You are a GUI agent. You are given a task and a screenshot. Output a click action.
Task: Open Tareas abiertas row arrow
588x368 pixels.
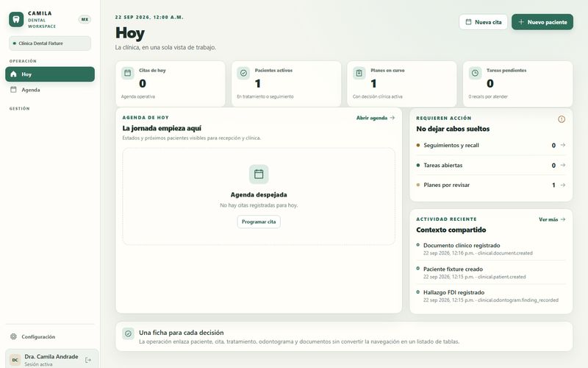[562, 165]
